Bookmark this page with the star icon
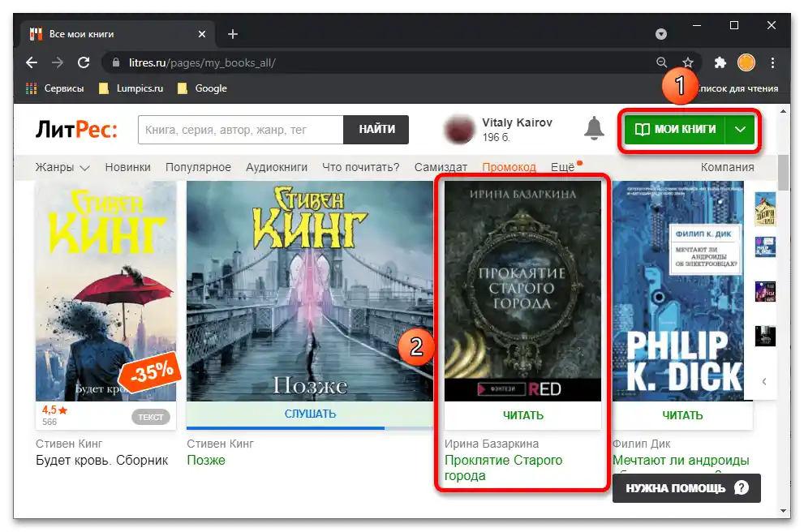Image resolution: width=804 pixels, height=532 pixels. pyautogui.click(x=688, y=62)
